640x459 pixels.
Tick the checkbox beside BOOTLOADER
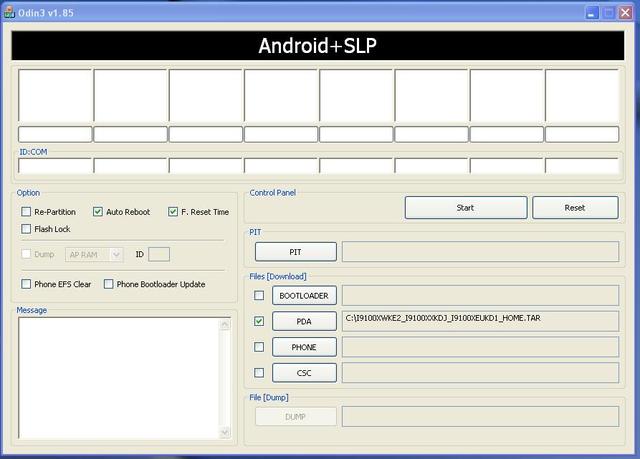(260, 296)
